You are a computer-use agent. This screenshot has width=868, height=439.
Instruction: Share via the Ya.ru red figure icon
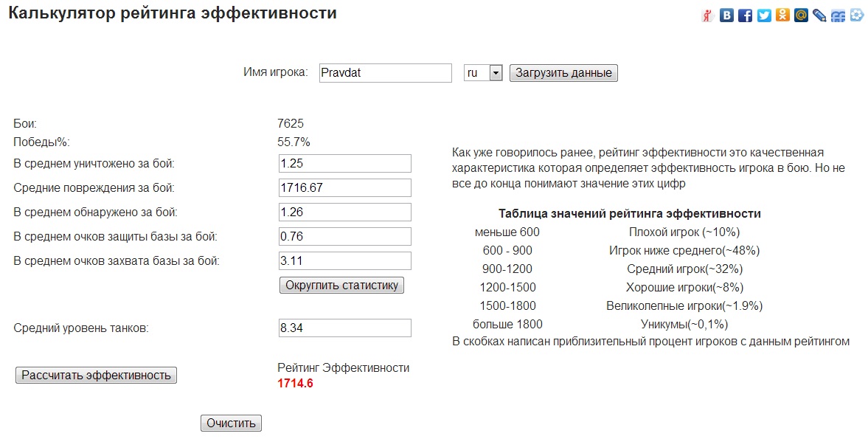707,15
